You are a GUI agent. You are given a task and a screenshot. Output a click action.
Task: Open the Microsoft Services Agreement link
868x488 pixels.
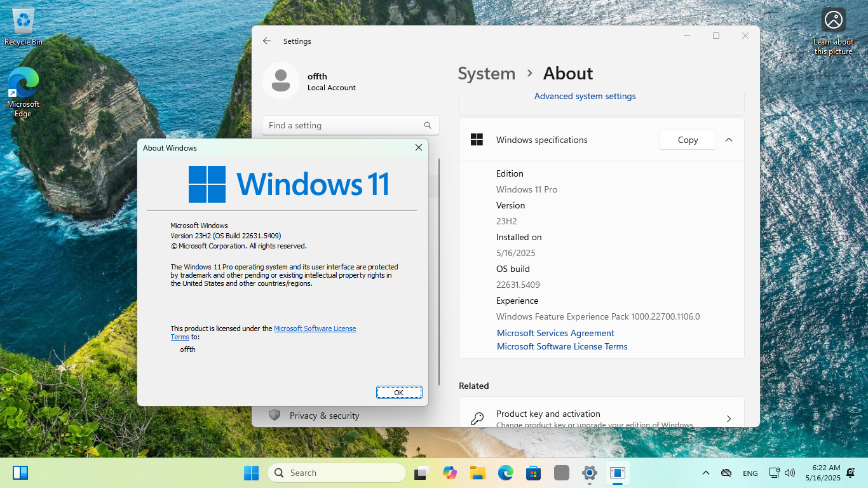[555, 333]
